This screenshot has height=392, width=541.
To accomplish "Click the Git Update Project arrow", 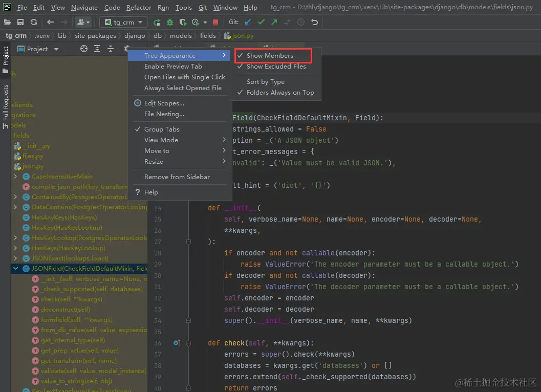I will click(x=248, y=23).
